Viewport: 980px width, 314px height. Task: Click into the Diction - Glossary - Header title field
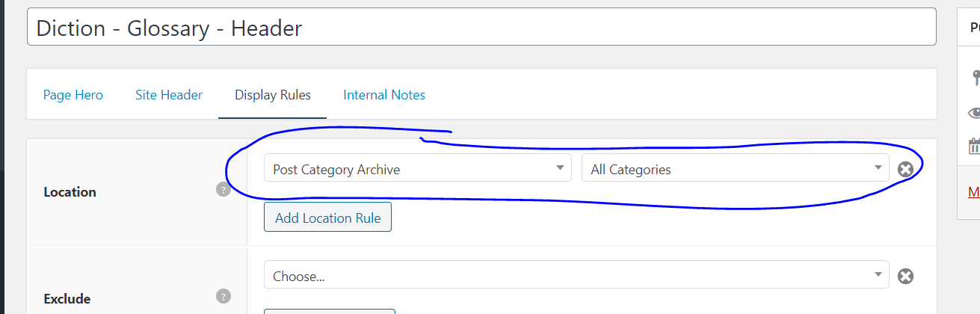pos(481,27)
